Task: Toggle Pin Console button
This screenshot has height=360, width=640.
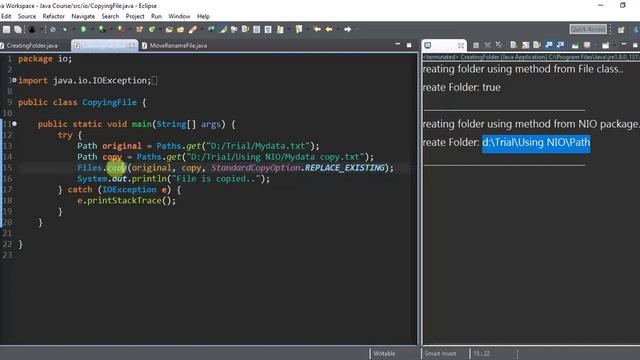Action: coord(575,45)
